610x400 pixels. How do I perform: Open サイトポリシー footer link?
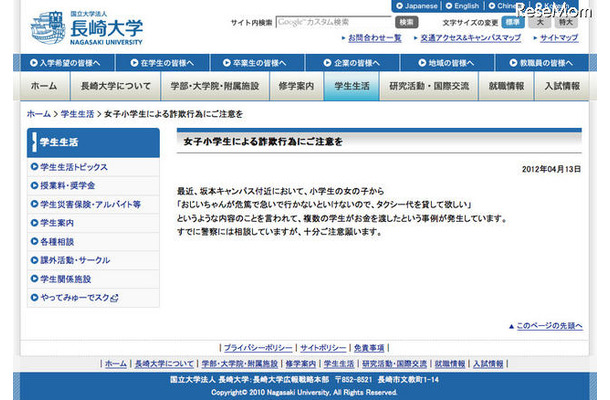pyautogui.click(x=323, y=348)
